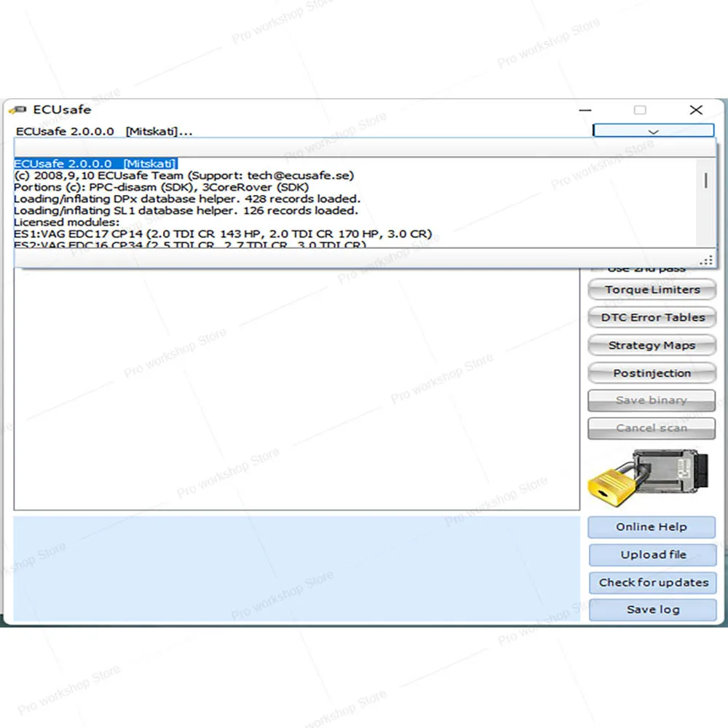728x728 pixels.
Task: Click the ECUsafe title bar app icon
Action: pyautogui.click(x=18, y=110)
